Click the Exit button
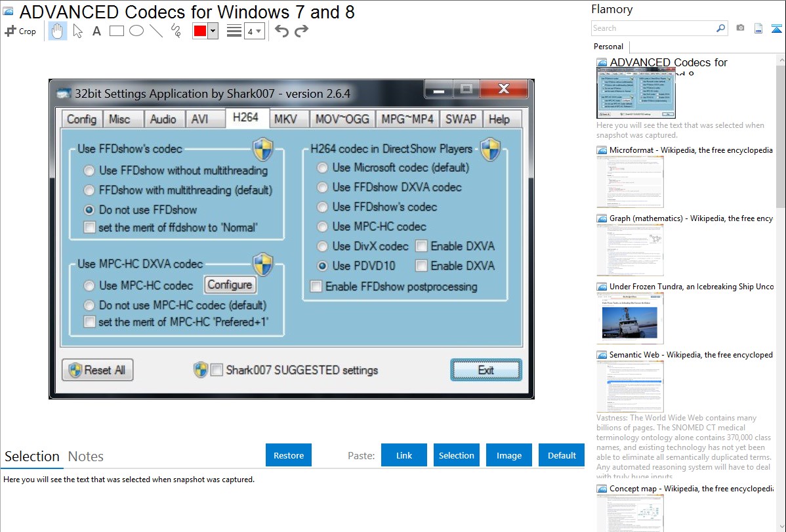This screenshot has width=786, height=532. point(486,370)
